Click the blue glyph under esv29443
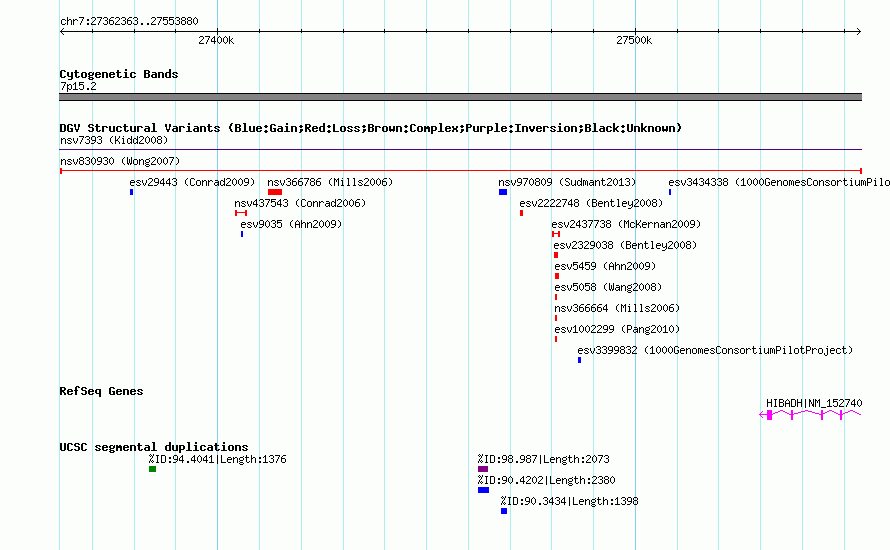The image size is (890, 550). 132,192
